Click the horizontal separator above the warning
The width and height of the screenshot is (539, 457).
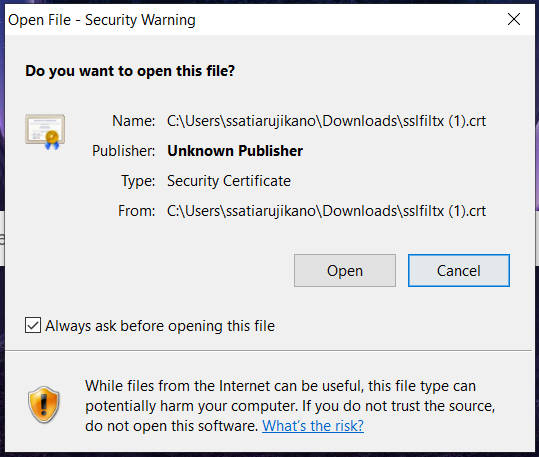click(268, 350)
